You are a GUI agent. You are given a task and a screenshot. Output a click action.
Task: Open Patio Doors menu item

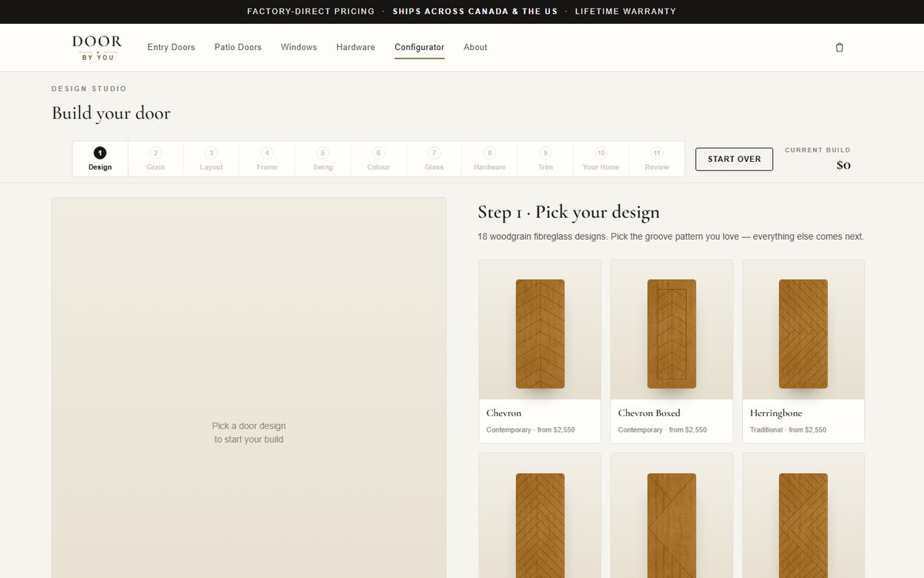point(238,47)
